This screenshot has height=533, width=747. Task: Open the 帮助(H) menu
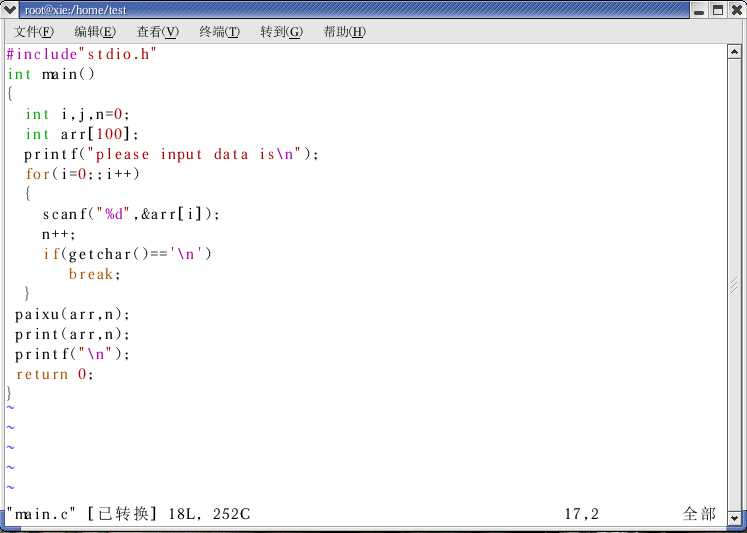[x=344, y=32]
